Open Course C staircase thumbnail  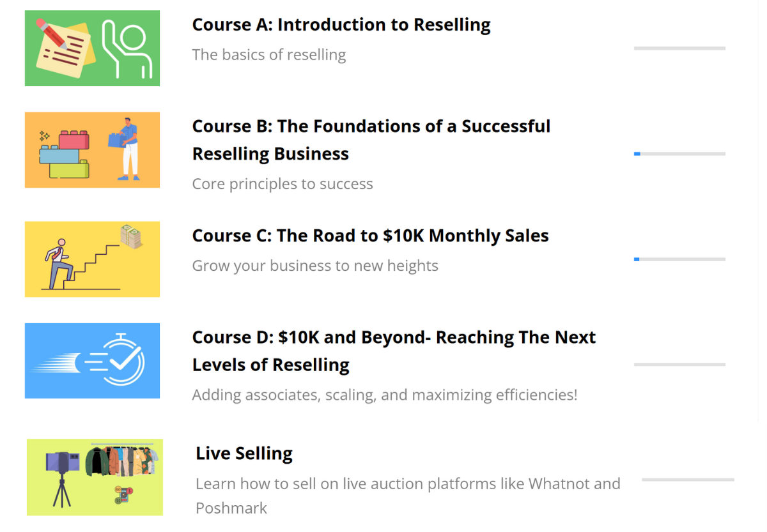point(92,259)
